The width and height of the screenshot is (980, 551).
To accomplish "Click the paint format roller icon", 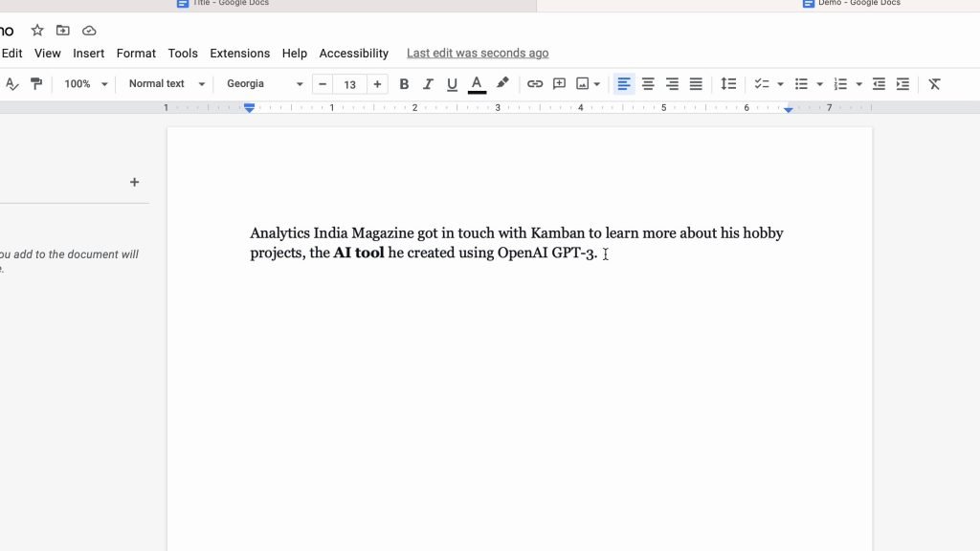I will (36, 84).
